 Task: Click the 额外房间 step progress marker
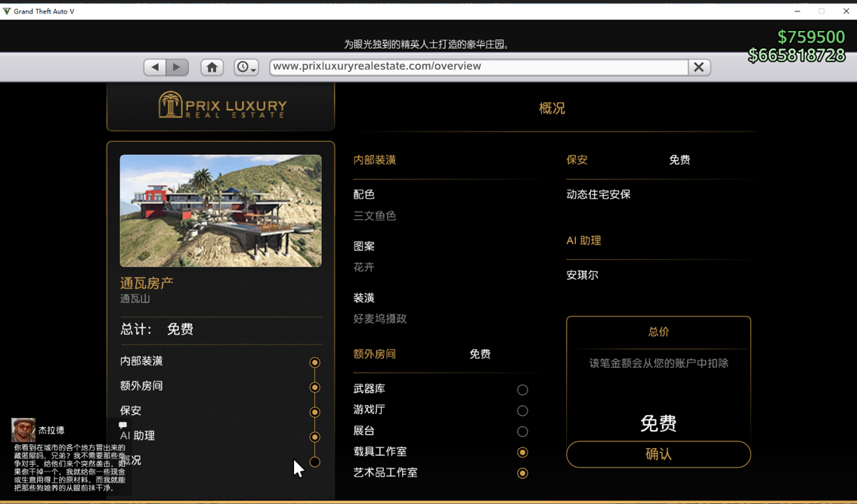coord(315,387)
